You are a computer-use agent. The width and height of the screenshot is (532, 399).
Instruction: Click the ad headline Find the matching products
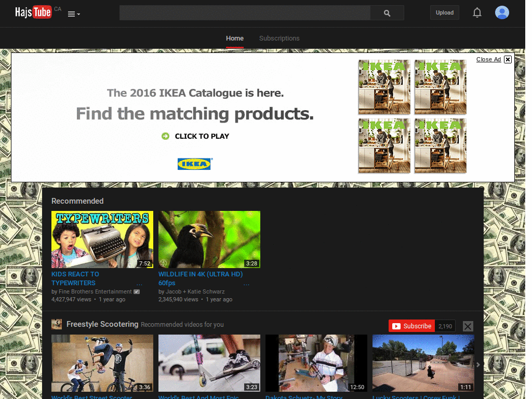tap(195, 113)
